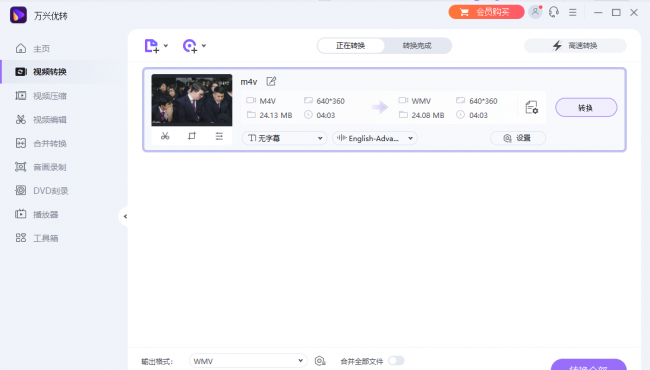Click the effects sliders icon under the thumbnail
The width and height of the screenshot is (650, 370).
(x=219, y=136)
